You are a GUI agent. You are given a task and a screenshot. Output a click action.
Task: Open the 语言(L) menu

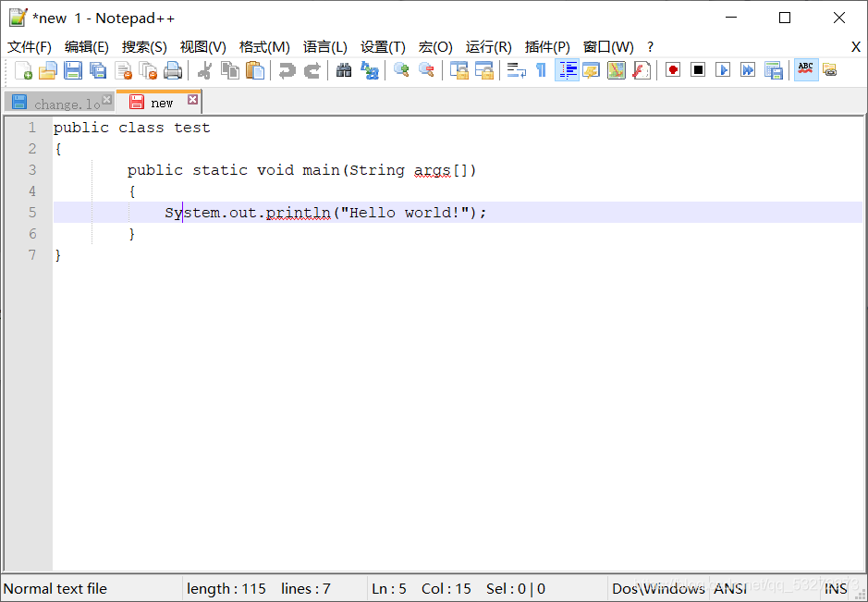pyautogui.click(x=325, y=47)
